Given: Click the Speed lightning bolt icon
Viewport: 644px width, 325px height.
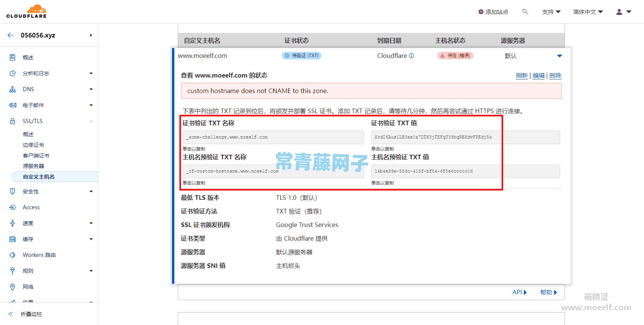Looking at the screenshot, I should pos(12,223).
